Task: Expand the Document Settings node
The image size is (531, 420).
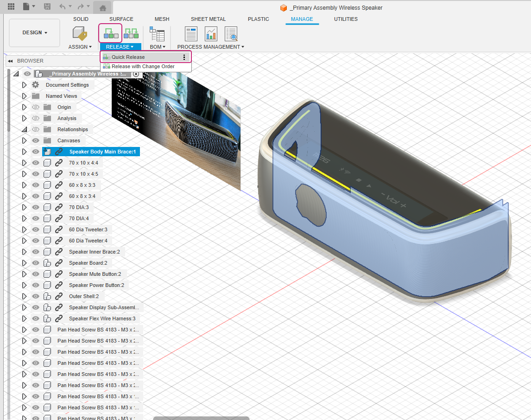Action: pyautogui.click(x=24, y=85)
